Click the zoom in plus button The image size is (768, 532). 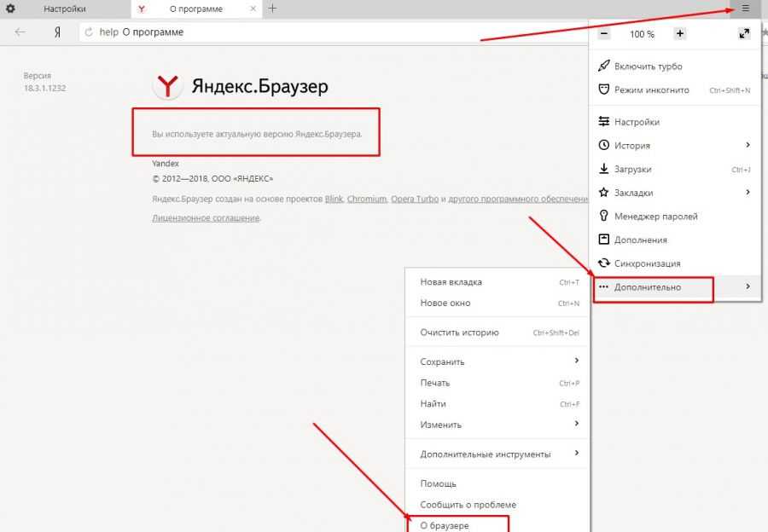[680, 34]
